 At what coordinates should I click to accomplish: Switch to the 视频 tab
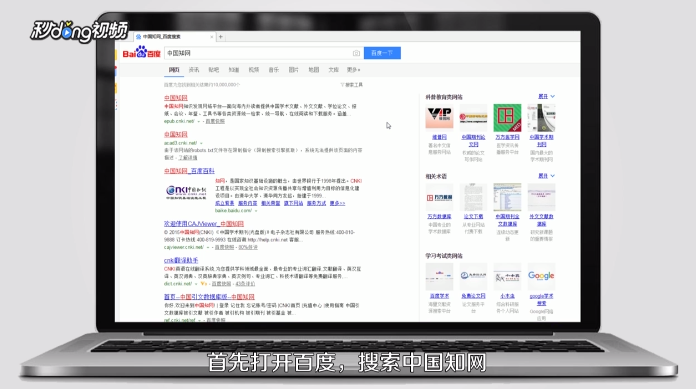tap(254, 70)
